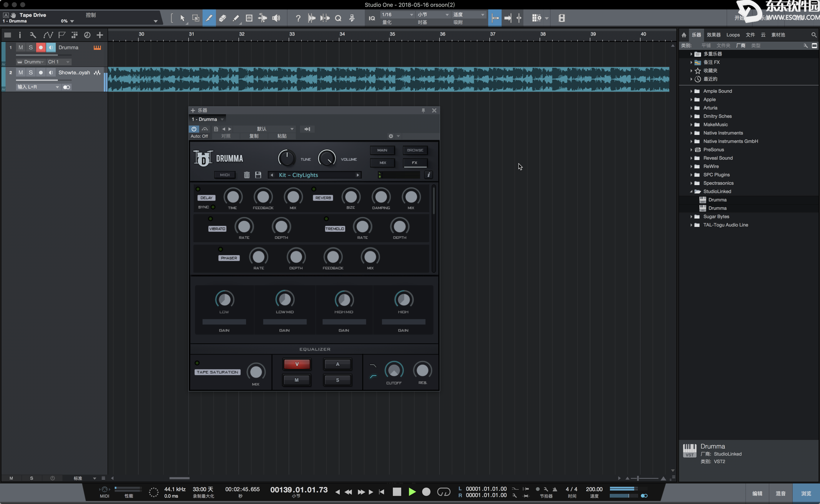Click the IQ quantize icon
The image size is (820, 504).
click(372, 18)
